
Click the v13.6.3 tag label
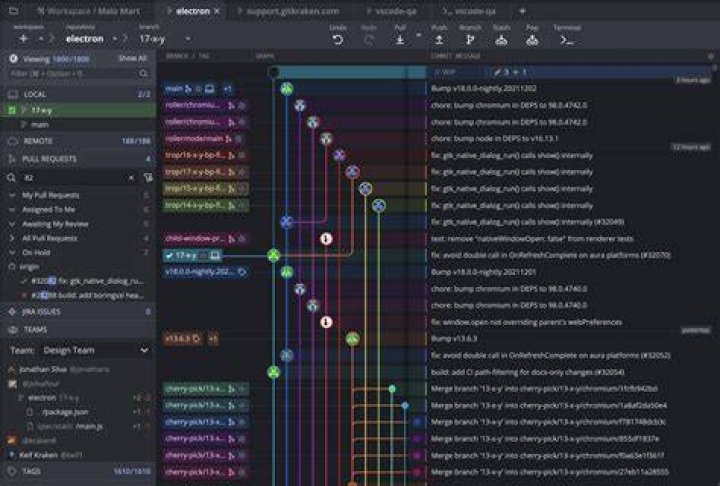coord(183,339)
